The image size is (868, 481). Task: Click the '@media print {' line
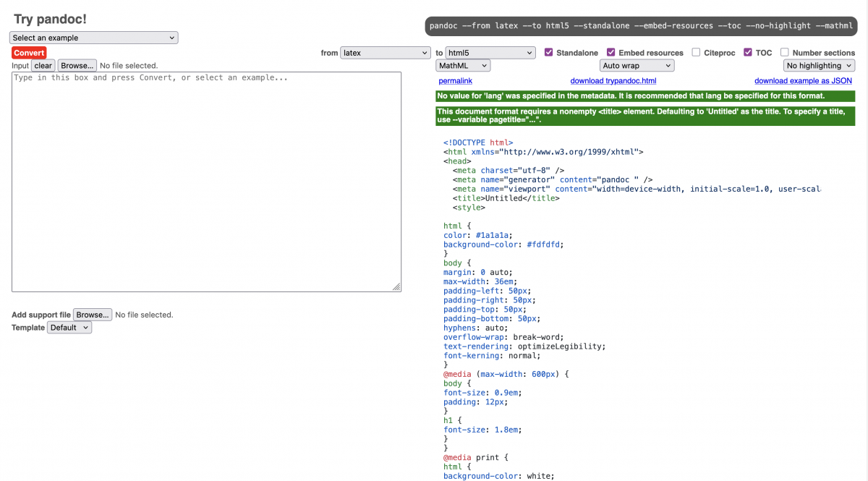coord(476,458)
